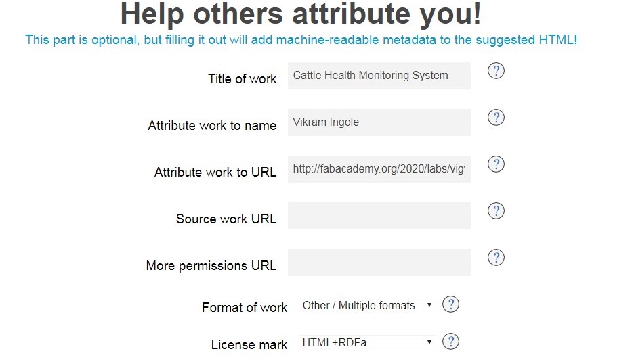Show help for Attribute work to URL

coord(496,164)
